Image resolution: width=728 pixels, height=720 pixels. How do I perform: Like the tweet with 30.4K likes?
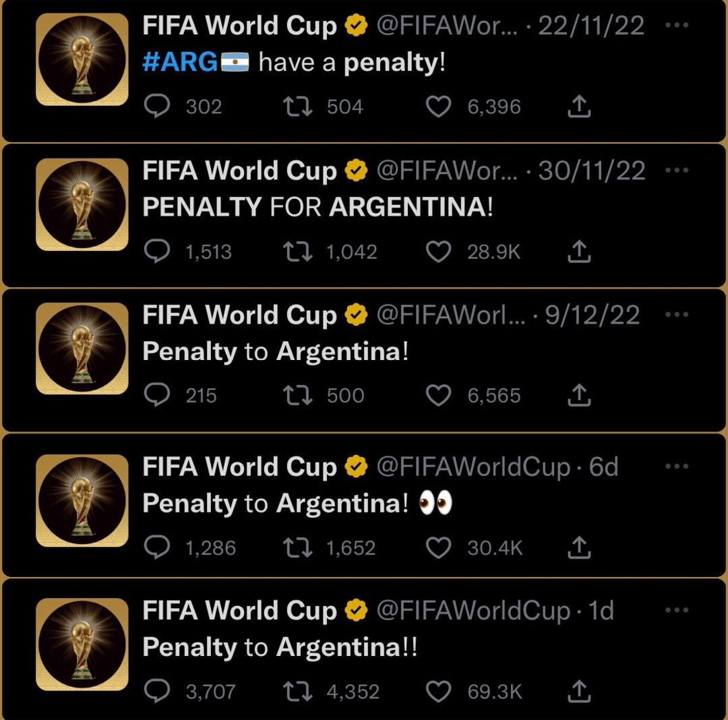(x=439, y=547)
